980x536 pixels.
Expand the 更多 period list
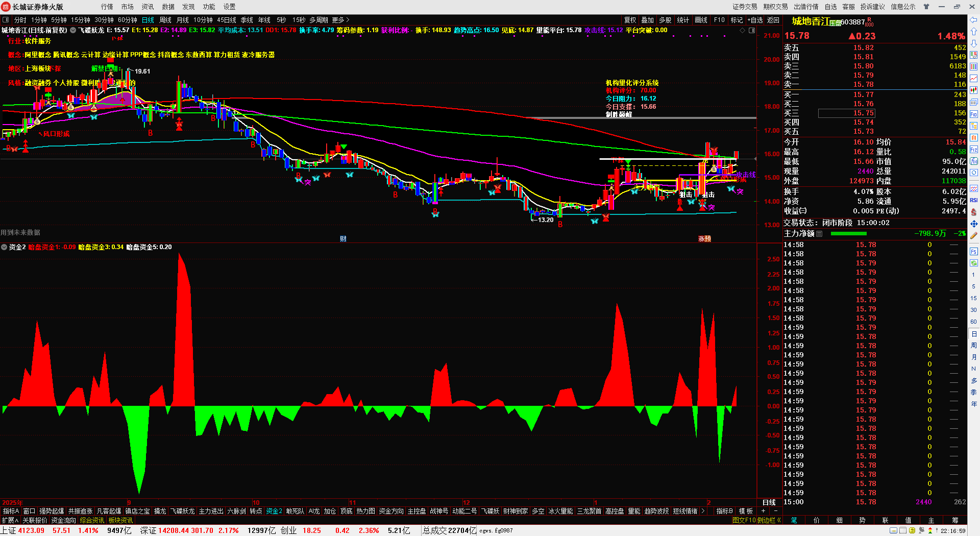[340, 20]
